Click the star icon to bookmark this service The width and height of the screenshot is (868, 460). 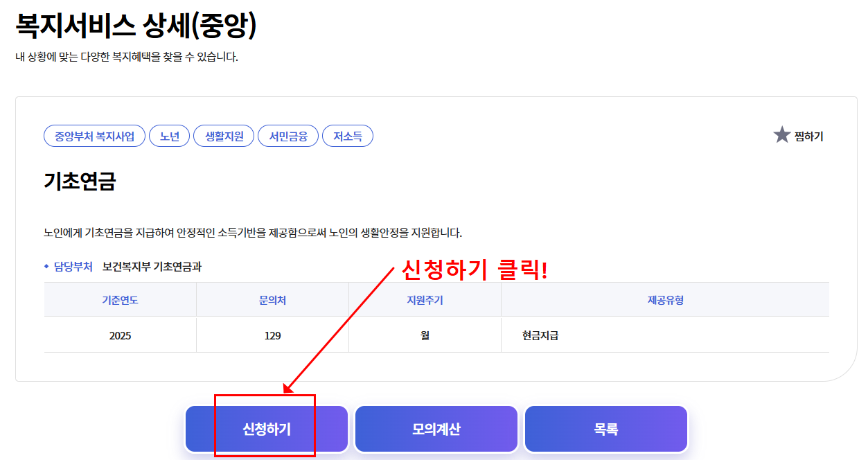tap(781, 136)
